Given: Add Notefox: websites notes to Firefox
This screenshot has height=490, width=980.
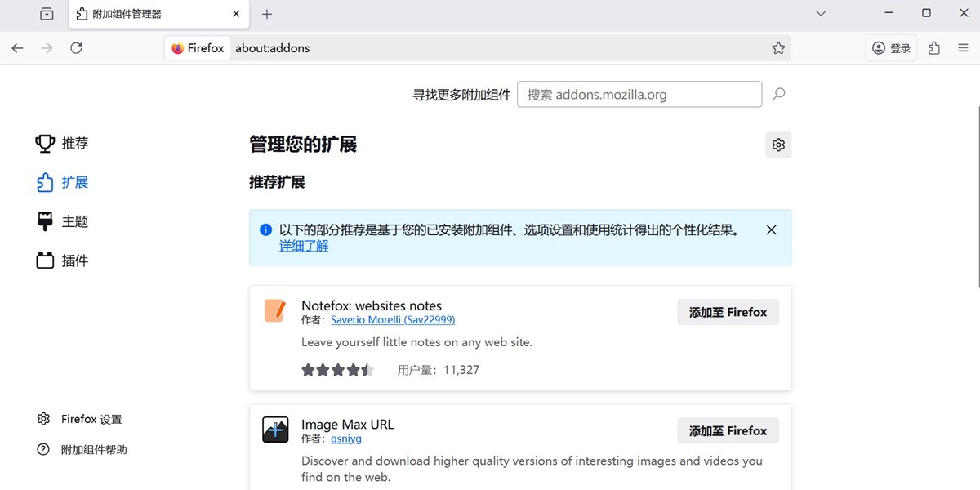Looking at the screenshot, I should (x=727, y=311).
